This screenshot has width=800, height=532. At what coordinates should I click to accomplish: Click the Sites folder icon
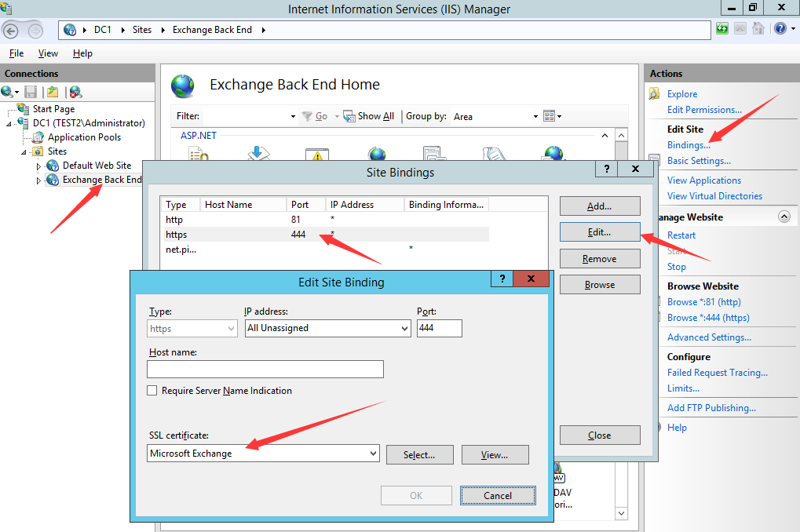[38, 151]
